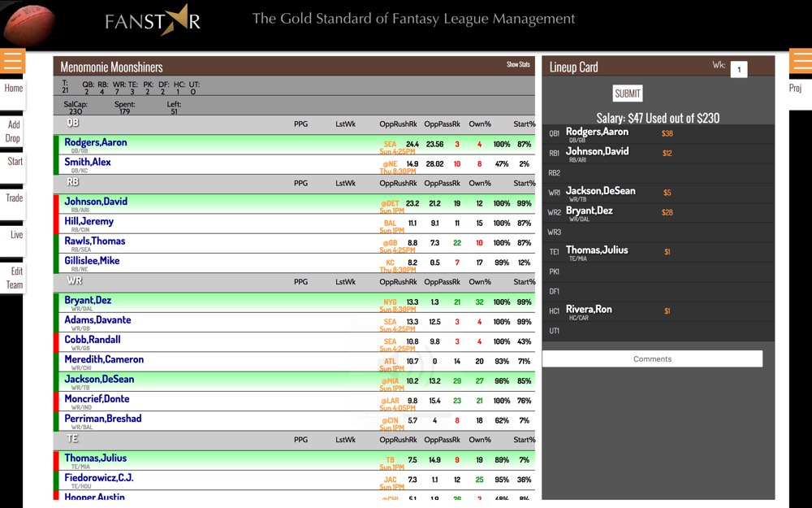
Task: Select Smith,Alex in the roster
Action: pos(88,162)
